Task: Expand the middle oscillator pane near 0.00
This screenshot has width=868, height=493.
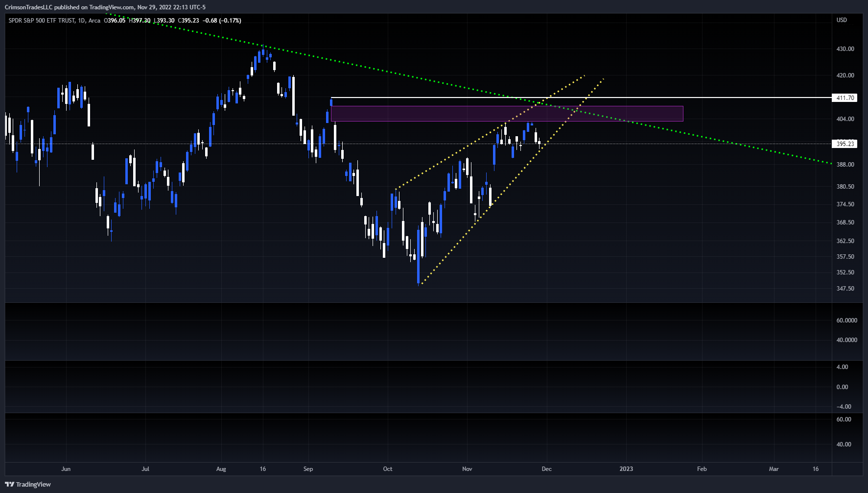Action: pyautogui.click(x=843, y=387)
